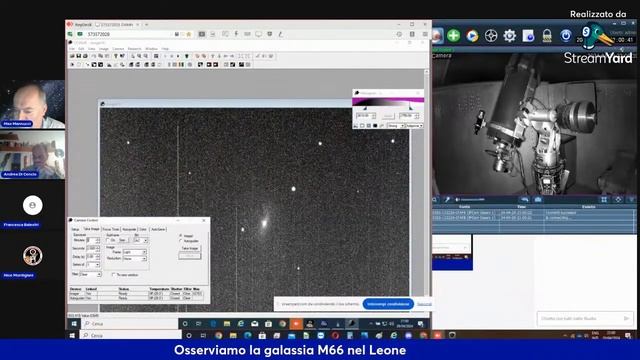The height and width of the screenshot is (360, 640).
Task: Check the To new window checkbox
Action: point(114,275)
